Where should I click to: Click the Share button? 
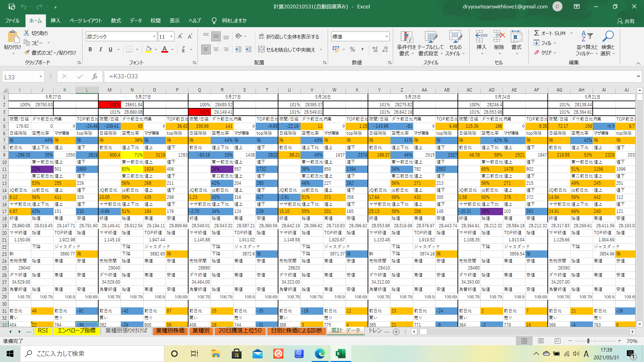[x=626, y=21]
